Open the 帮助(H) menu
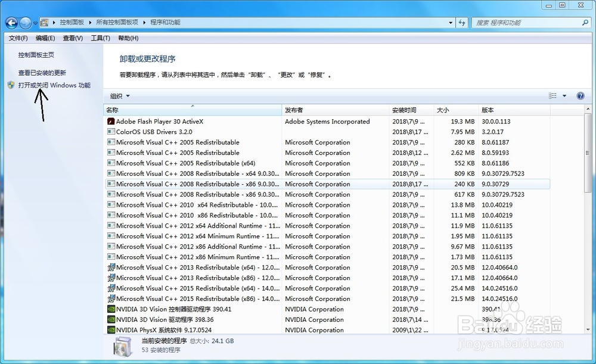 point(128,38)
